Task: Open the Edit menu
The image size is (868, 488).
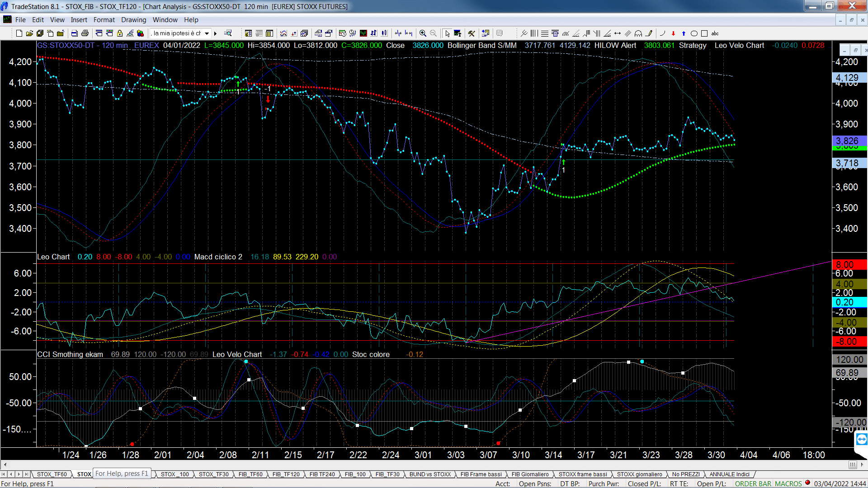Action: pos(38,19)
